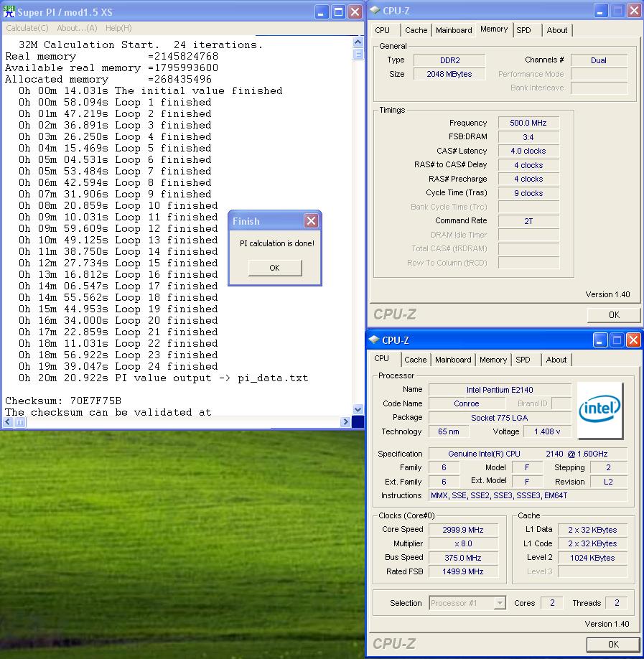Click scroll down arrow in Super PI

358,409
